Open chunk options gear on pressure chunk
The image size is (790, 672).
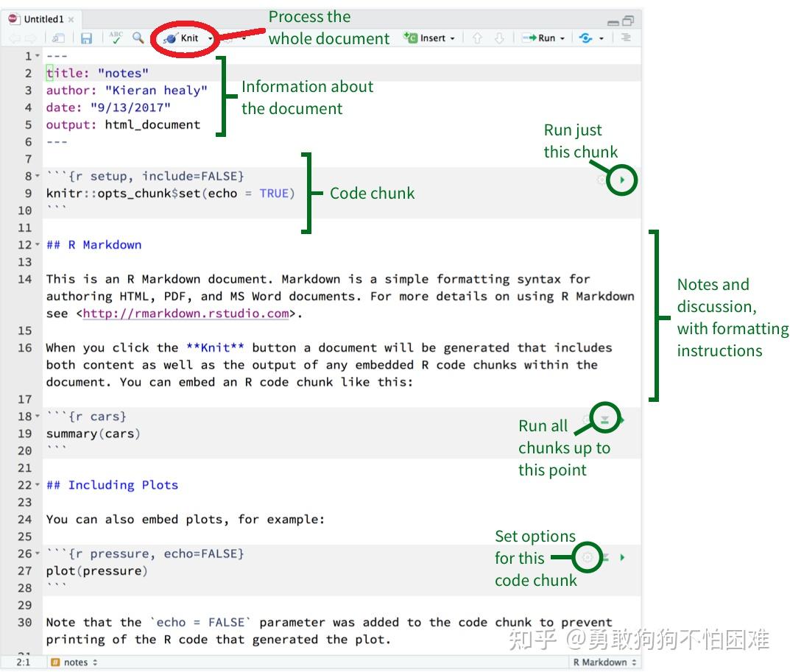[x=588, y=557]
